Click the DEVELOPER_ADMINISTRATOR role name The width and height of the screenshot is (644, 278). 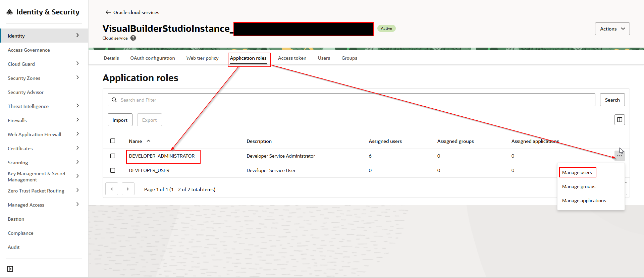162,156
